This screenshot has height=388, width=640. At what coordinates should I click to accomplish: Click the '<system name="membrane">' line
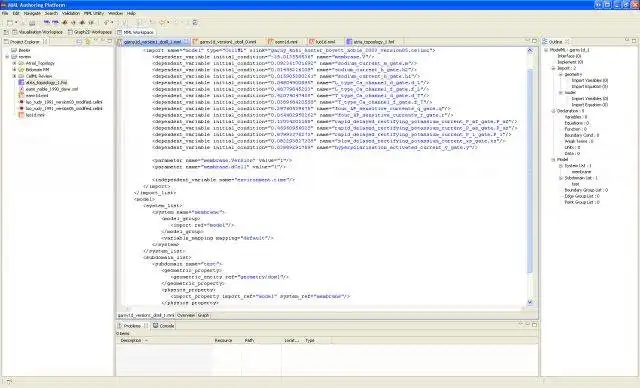click(189, 212)
